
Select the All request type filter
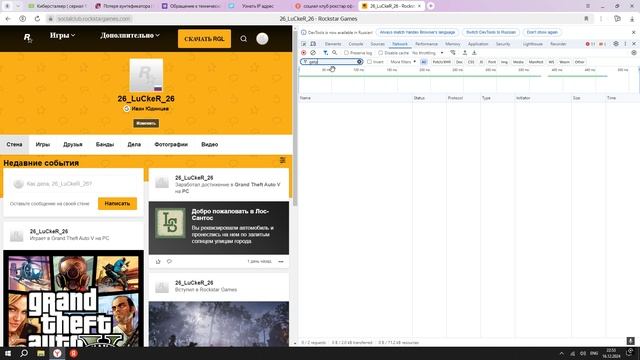[424, 62]
